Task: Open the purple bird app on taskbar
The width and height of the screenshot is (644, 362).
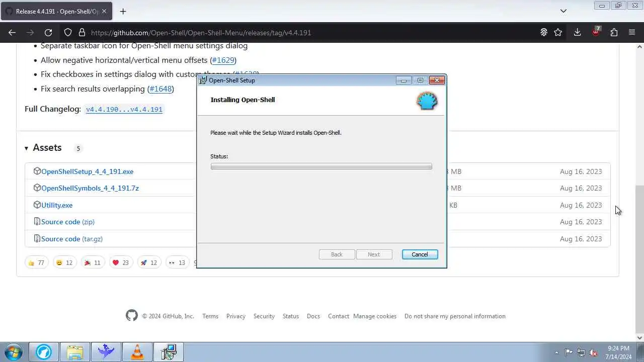Action: tap(106, 352)
